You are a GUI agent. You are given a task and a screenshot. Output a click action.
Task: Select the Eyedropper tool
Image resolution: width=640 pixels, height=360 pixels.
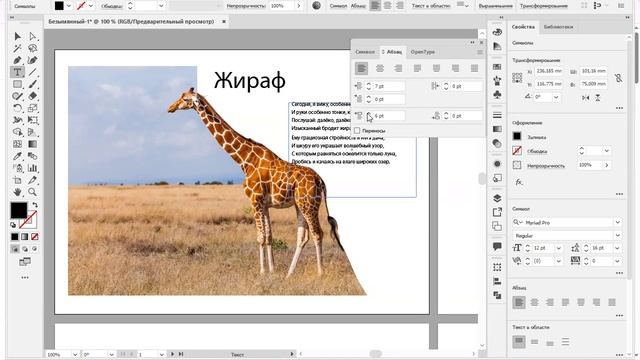18,156
